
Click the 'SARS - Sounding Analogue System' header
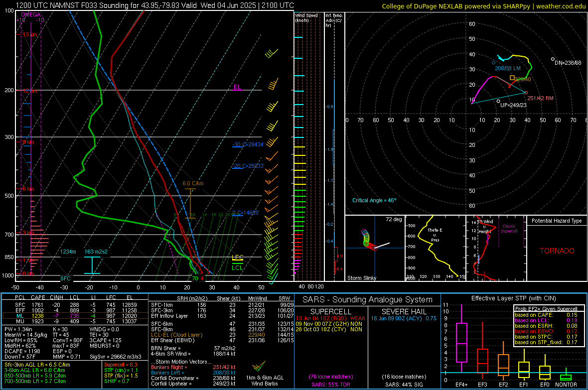click(368, 300)
